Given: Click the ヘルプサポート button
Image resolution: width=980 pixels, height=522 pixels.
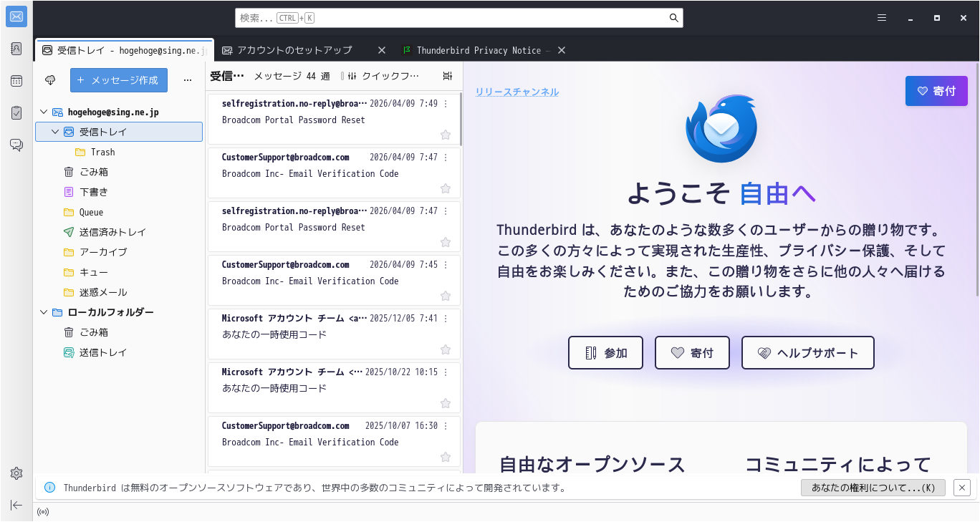Looking at the screenshot, I should 807,352.
